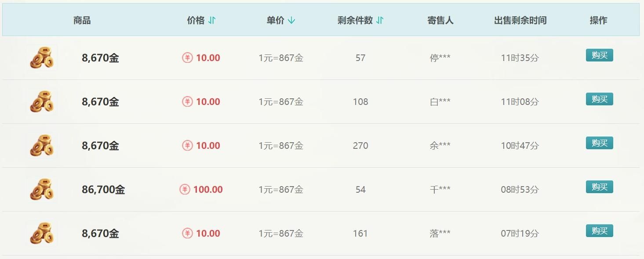Click the gold coin icon for seller 停***
This screenshot has width=644, height=259.
tap(42, 58)
